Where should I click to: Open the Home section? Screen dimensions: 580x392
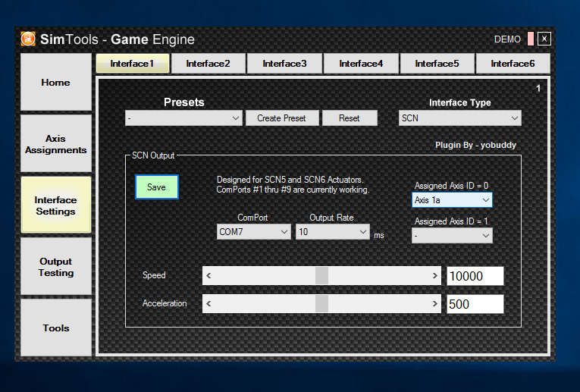[x=56, y=82]
